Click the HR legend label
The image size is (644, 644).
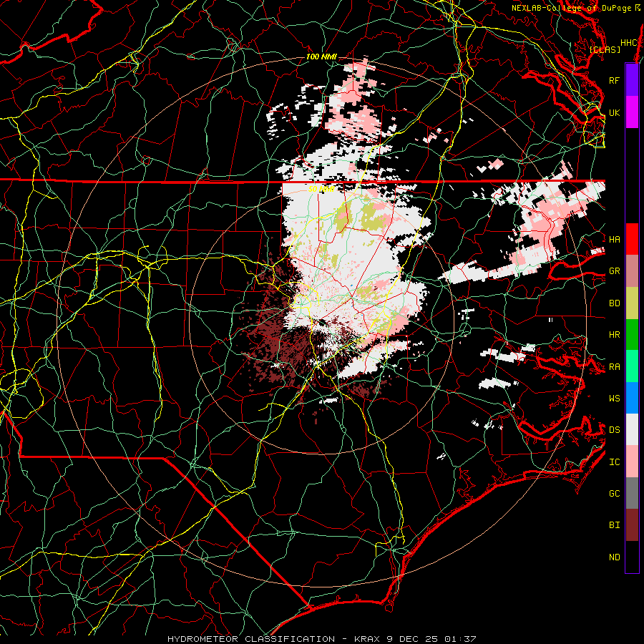[614, 335]
